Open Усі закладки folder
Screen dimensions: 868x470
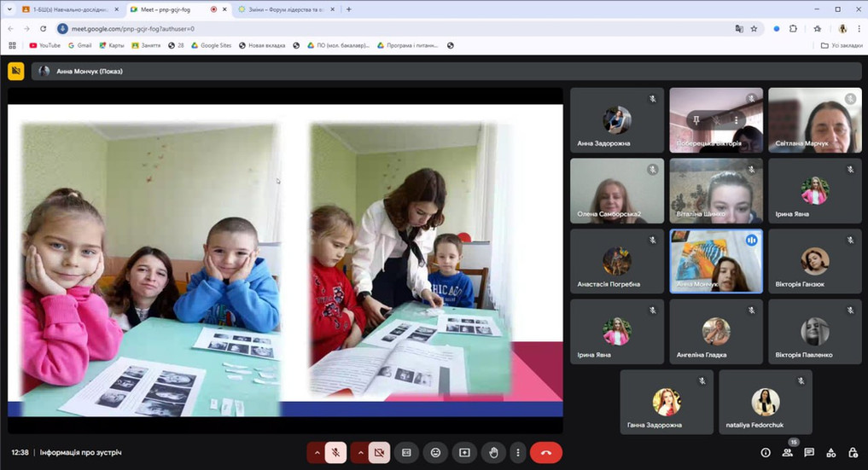[x=842, y=45]
